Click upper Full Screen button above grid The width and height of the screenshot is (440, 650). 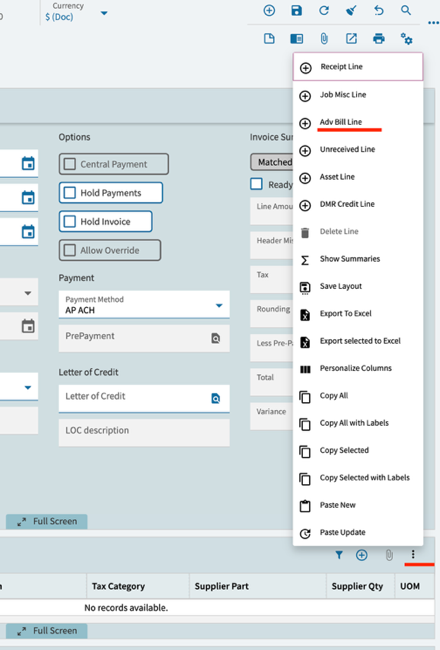pos(46,521)
